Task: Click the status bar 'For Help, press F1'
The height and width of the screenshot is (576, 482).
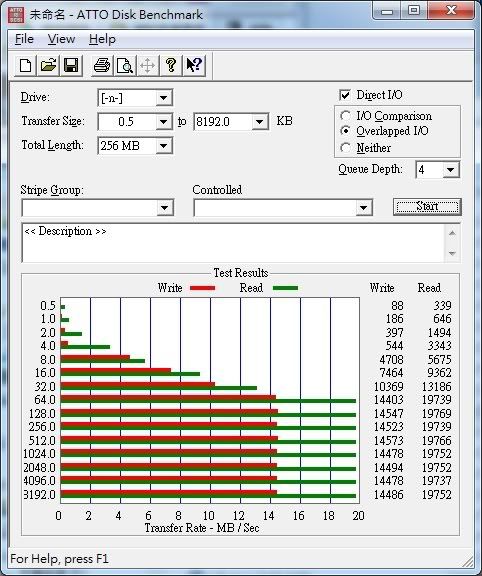Action: pyautogui.click(x=60, y=559)
